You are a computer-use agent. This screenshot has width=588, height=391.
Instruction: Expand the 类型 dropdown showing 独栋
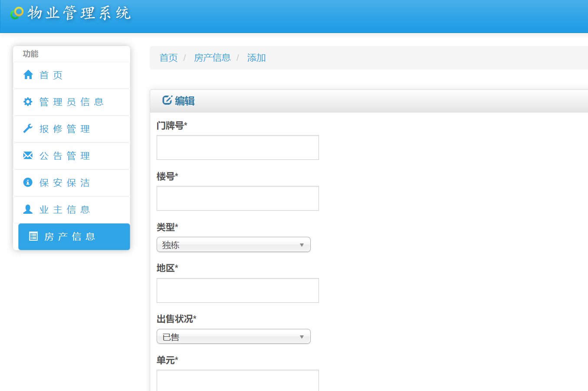233,245
